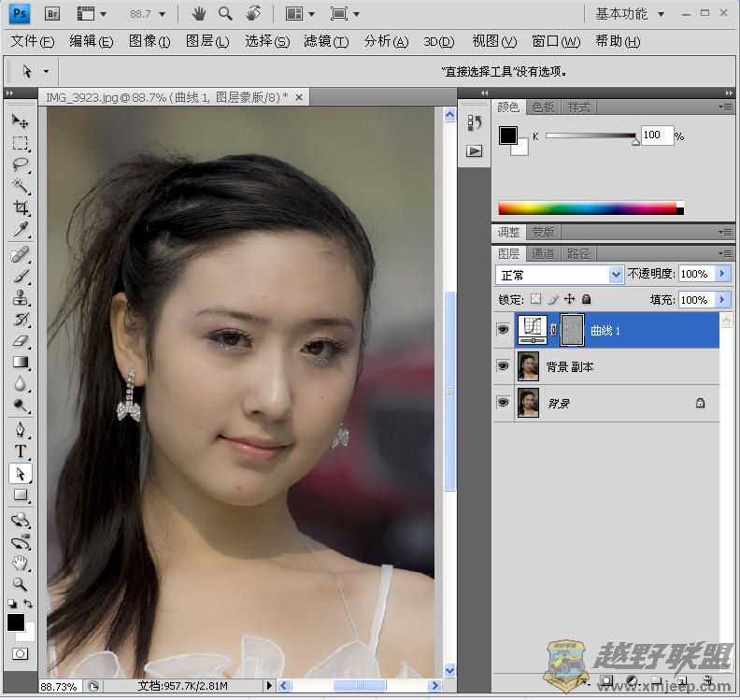Launch Adobe Bridge from top bar
Viewport: 740px width, 700px height.
53,14
